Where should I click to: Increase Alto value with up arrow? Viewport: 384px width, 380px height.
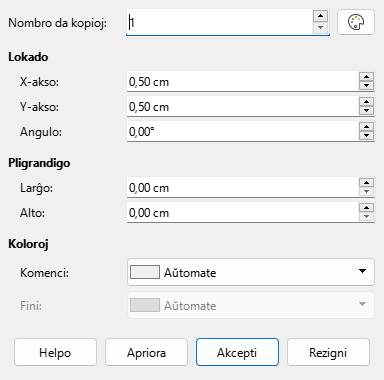pyautogui.click(x=366, y=208)
